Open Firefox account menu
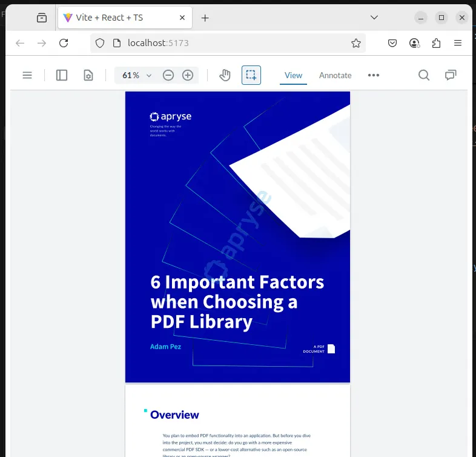The height and width of the screenshot is (457, 476). [414, 43]
